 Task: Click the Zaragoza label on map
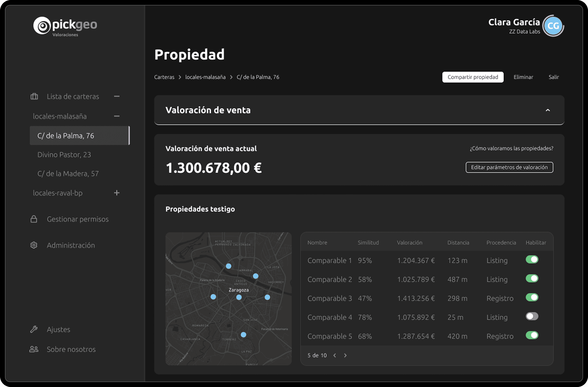[238, 290]
